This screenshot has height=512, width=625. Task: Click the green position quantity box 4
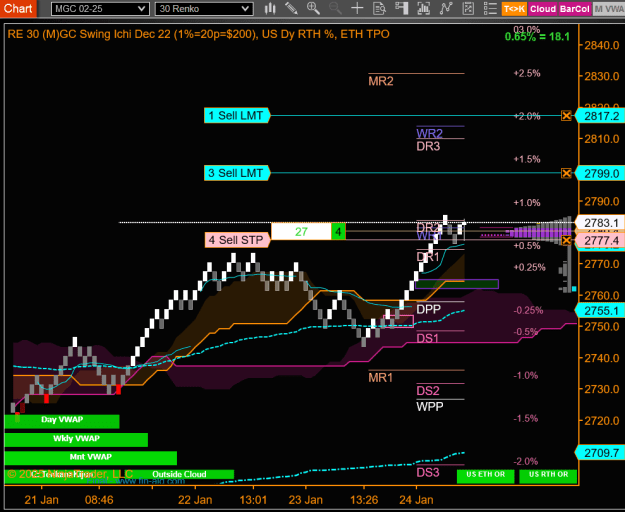[x=338, y=231]
